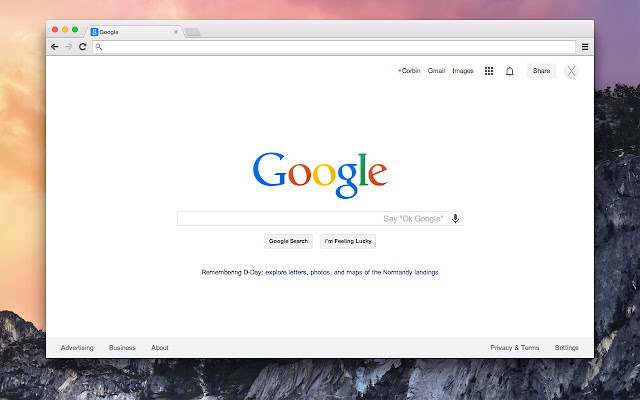Viewport: 640px width, 400px height.
Task: Click the Google search box
Action: 320,218
